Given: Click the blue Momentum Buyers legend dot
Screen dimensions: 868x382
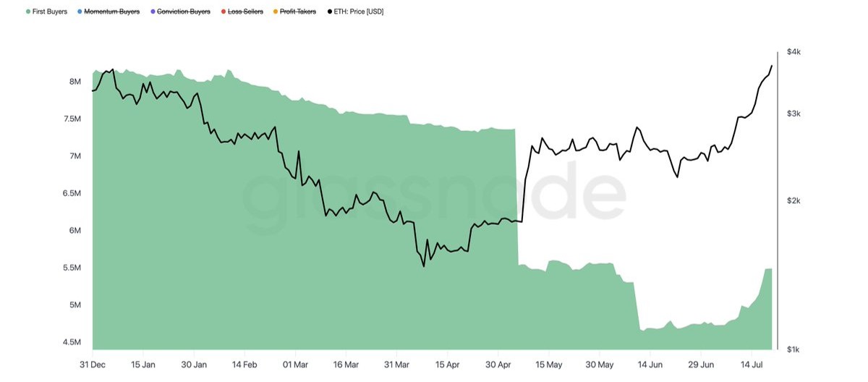Looking at the screenshot, I should tap(80, 12).
